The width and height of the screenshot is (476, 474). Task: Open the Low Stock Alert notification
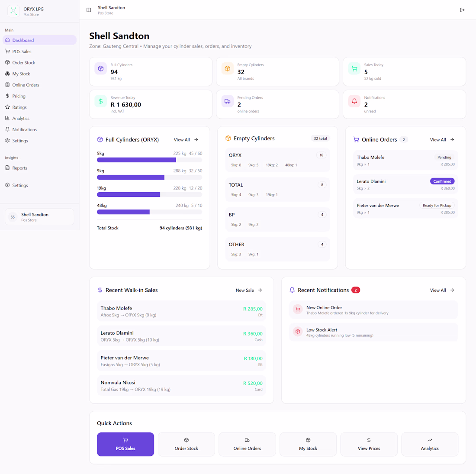click(373, 332)
